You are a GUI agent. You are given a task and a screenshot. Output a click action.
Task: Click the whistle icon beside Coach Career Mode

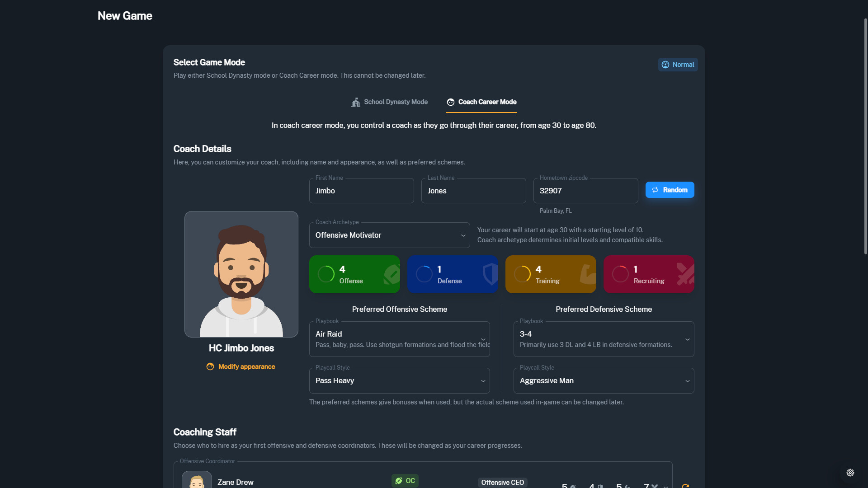(450, 102)
